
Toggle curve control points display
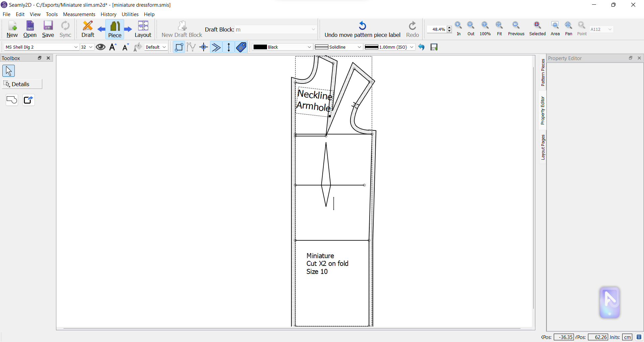tap(191, 47)
